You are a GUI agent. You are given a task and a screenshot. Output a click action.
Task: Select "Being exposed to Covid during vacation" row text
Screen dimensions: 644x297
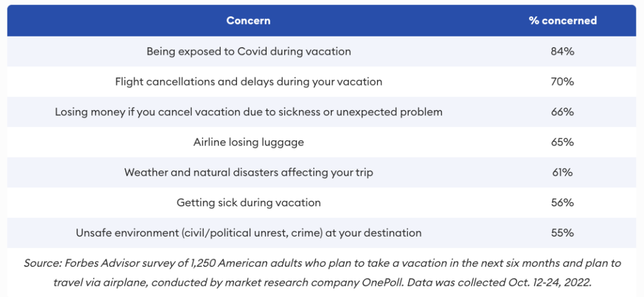tap(248, 52)
